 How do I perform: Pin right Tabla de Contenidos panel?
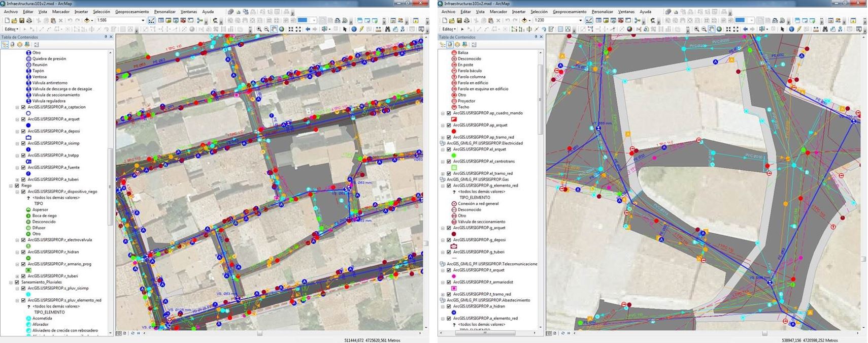click(x=536, y=37)
